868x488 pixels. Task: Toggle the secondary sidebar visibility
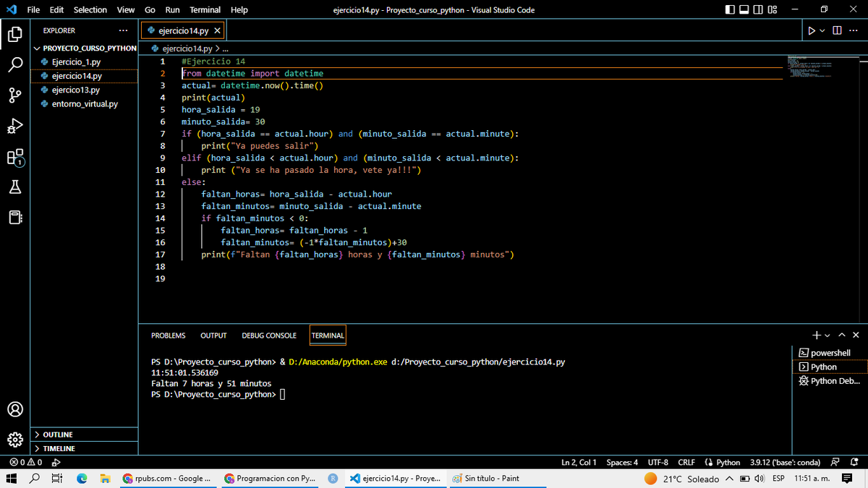pyautogui.click(x=757, y=9)
